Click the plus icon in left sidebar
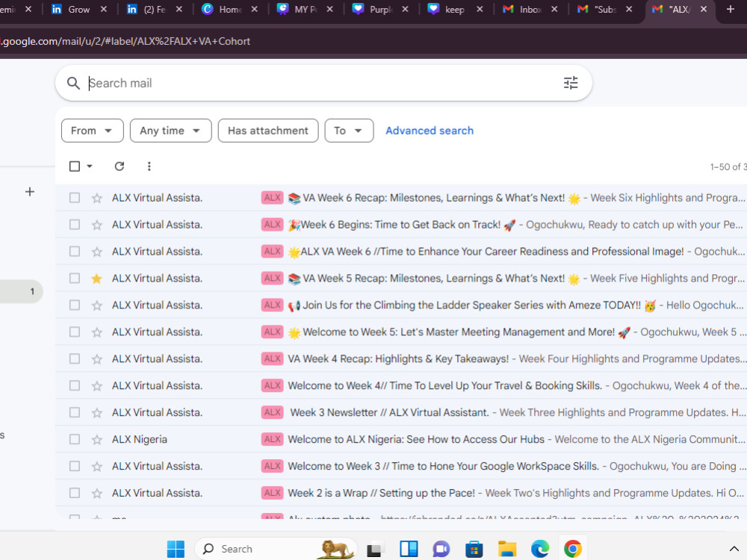This screenshot has width=747, height=560. [30, 192]
